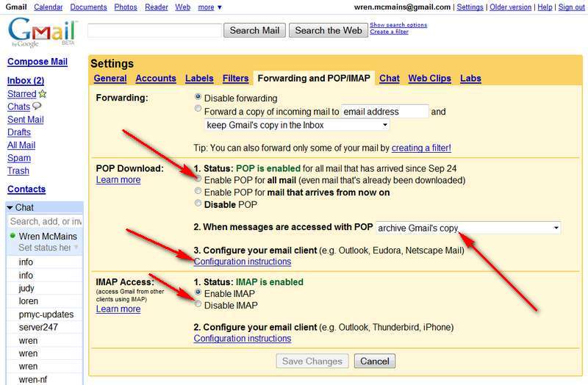Open the Trash folder

coord(18,170)
